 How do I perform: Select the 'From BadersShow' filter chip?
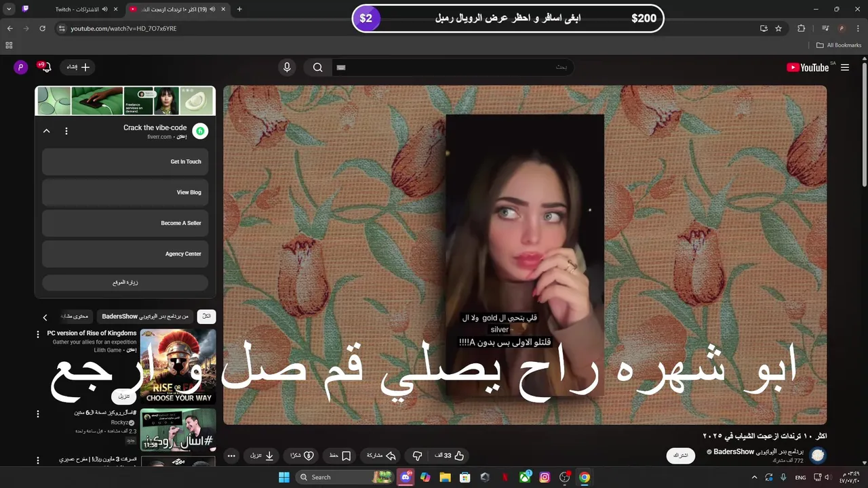(145, 317)
